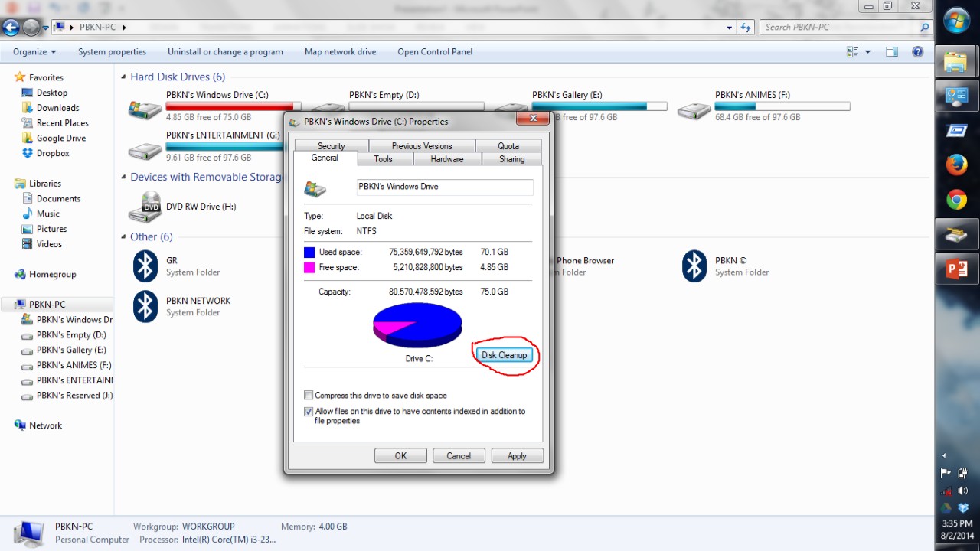Enable Compress this drive checkbox
980x551 pixels.
click(x=309, y=396)
